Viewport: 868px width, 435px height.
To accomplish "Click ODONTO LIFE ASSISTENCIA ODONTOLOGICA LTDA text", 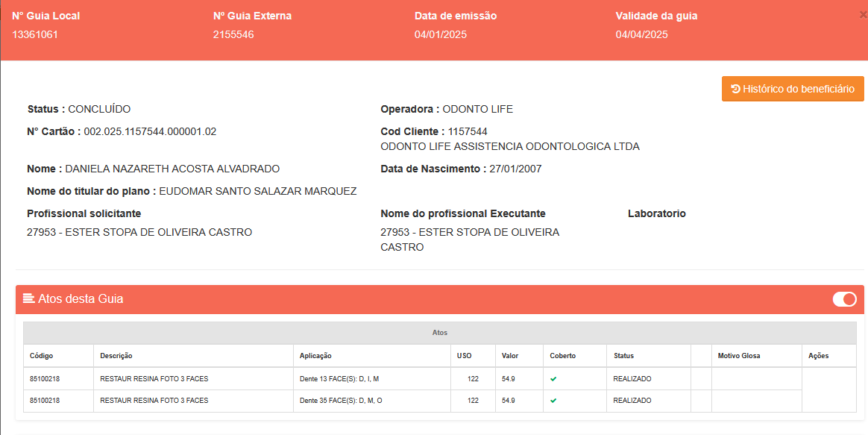I will [510, 147].
